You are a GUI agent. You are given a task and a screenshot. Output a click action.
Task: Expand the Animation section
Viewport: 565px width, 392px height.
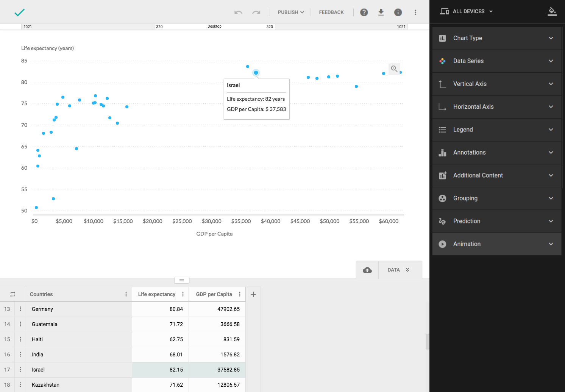pyautogui.click(x=496, y=244)
